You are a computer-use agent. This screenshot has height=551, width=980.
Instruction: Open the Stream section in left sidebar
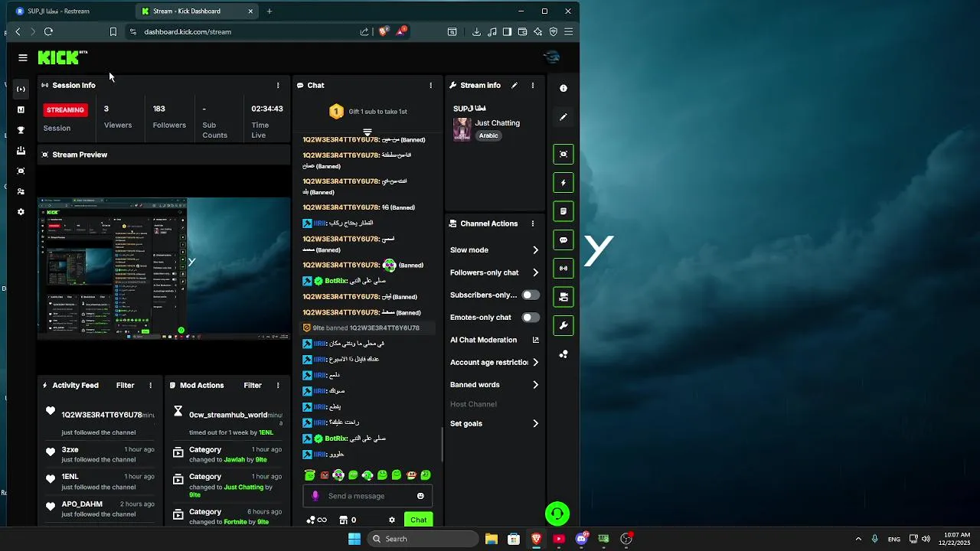click(x=21, y=89)
